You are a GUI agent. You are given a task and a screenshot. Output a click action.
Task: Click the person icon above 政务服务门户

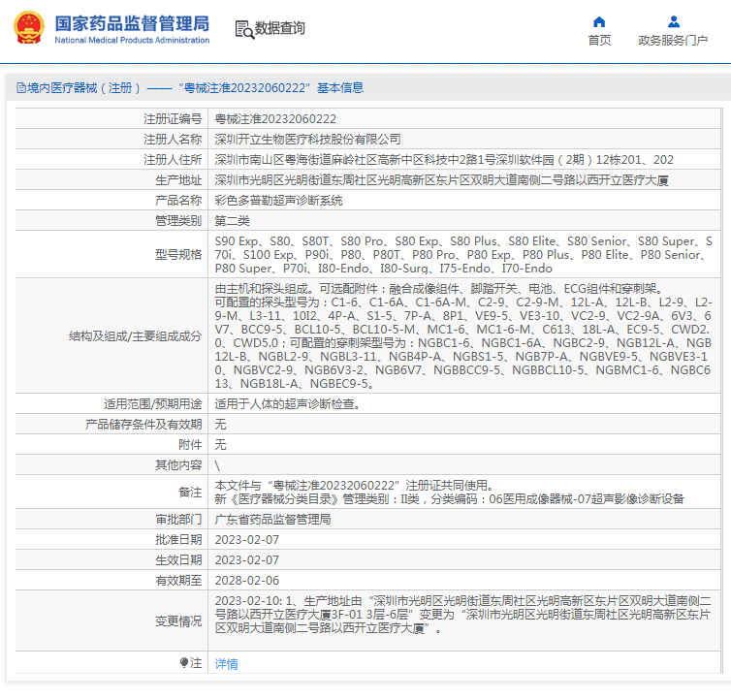673,21
